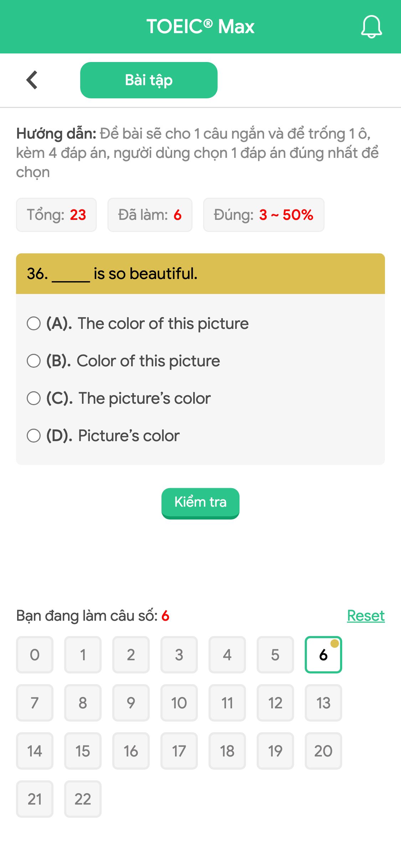401x868 pixels.
Task: Jump to question 3
Action: coord(179,655)
